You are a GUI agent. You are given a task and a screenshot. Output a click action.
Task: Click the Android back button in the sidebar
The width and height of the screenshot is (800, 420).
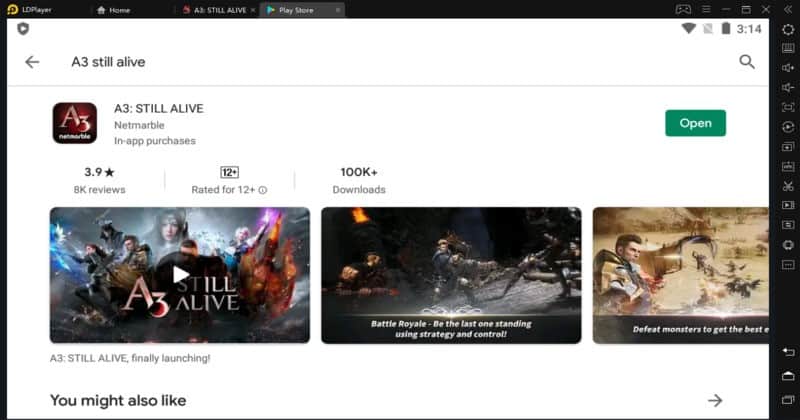point(788,352)
